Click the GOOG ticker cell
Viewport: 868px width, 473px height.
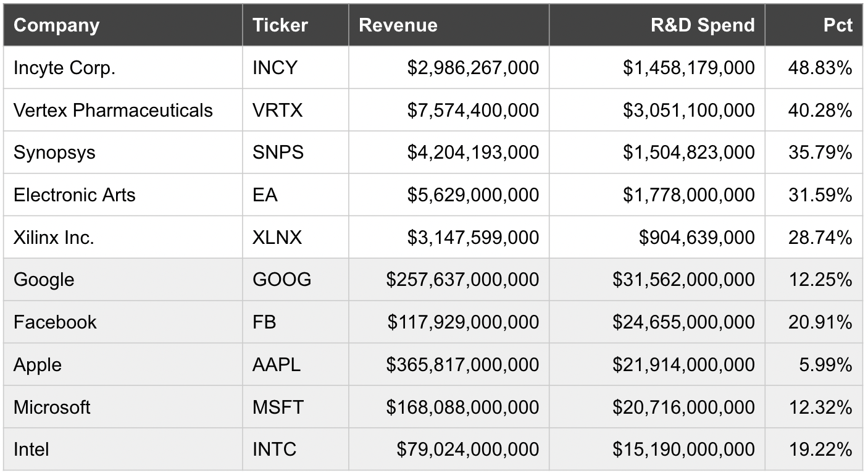[282, 280]
